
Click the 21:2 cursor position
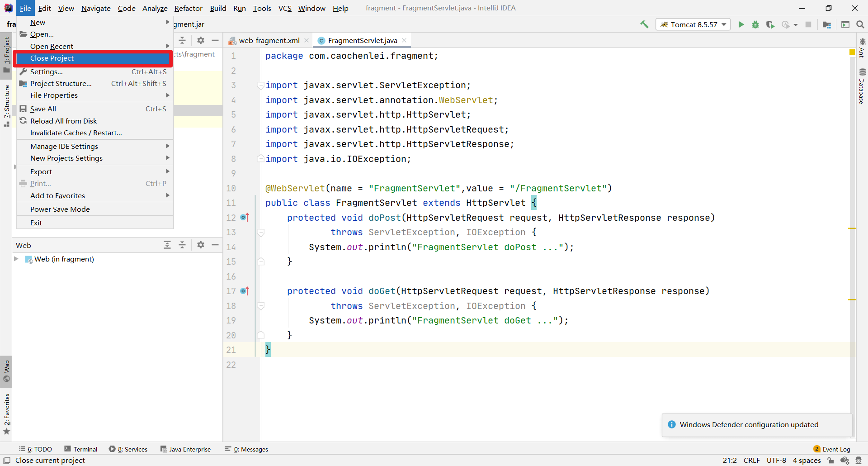730,461
